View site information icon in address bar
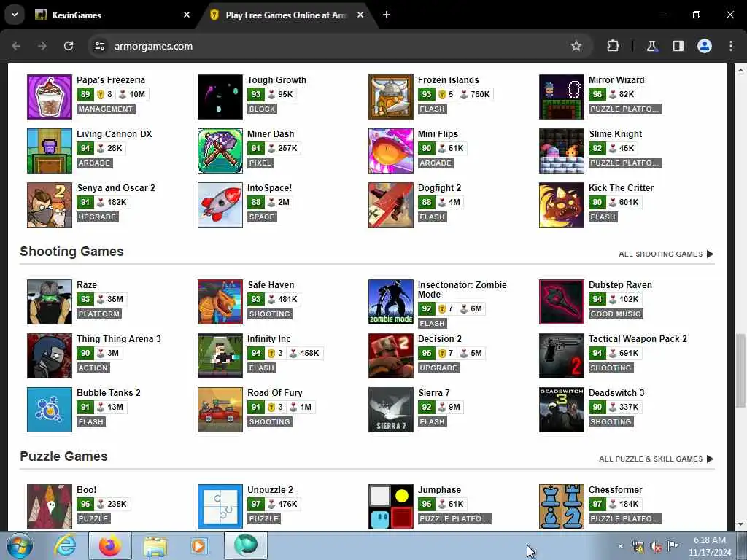The width and height of the screenshot is (747, 560). coord(99,46)
